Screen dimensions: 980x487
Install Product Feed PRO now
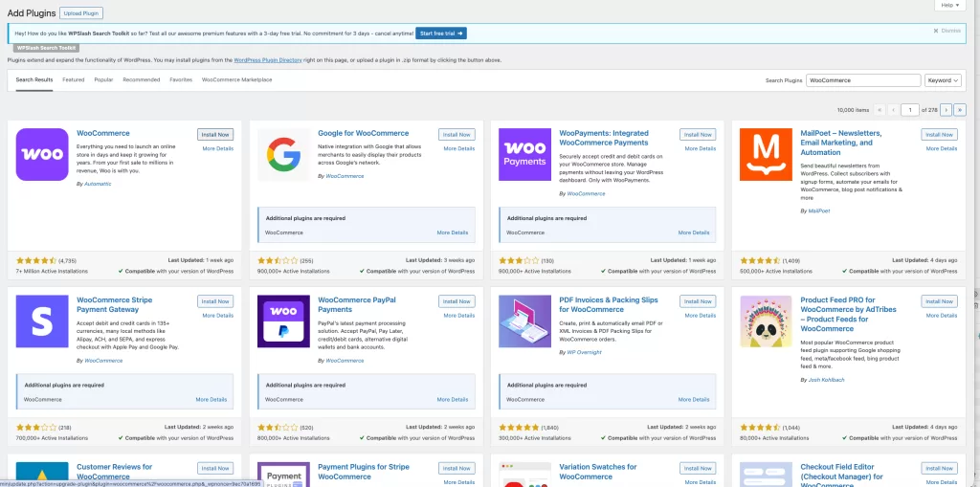tap(940, 301)
